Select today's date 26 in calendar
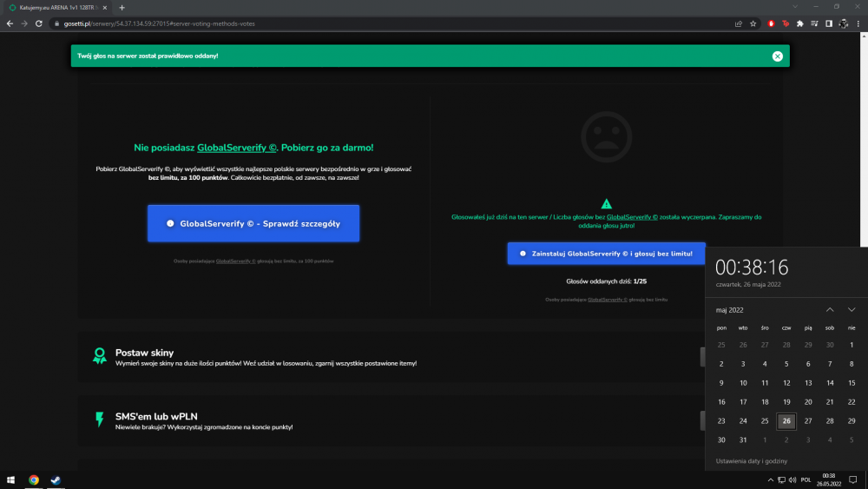The image size is (868, 489). (786, 421)
